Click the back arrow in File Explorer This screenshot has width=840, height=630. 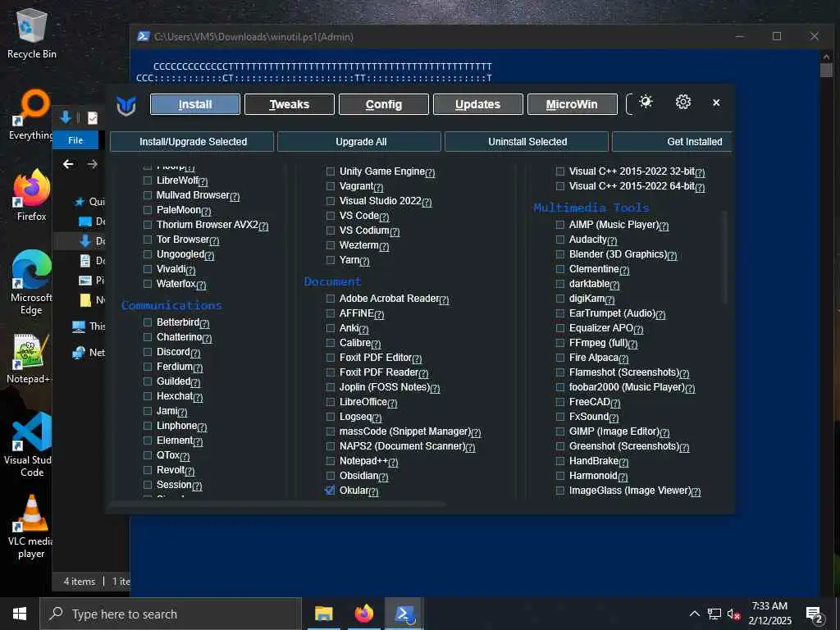[68, 164]
